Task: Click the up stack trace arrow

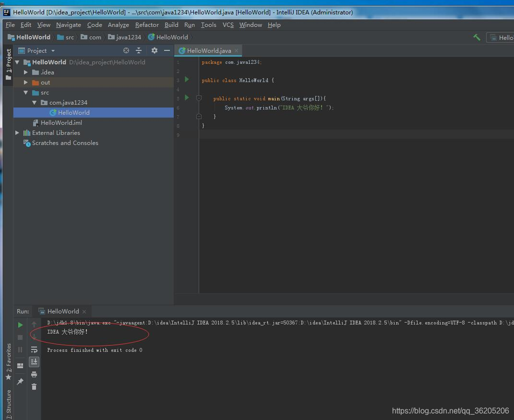Action: (34, 324)
